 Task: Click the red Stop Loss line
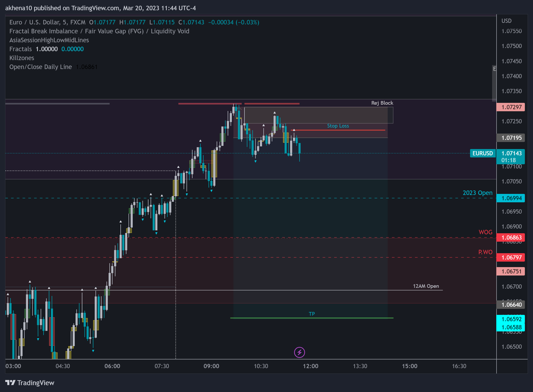point(338,130)
